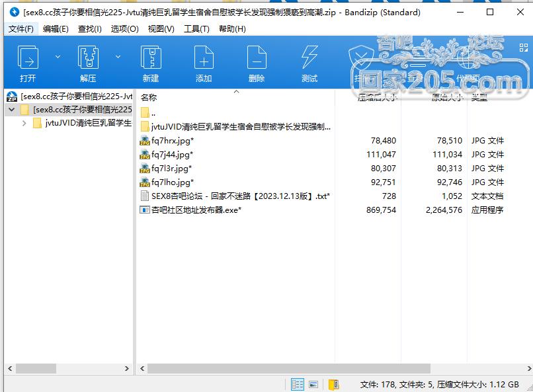The image size is (533, 392).
Task: Open the 视图(V) menu
Action: 161,29
